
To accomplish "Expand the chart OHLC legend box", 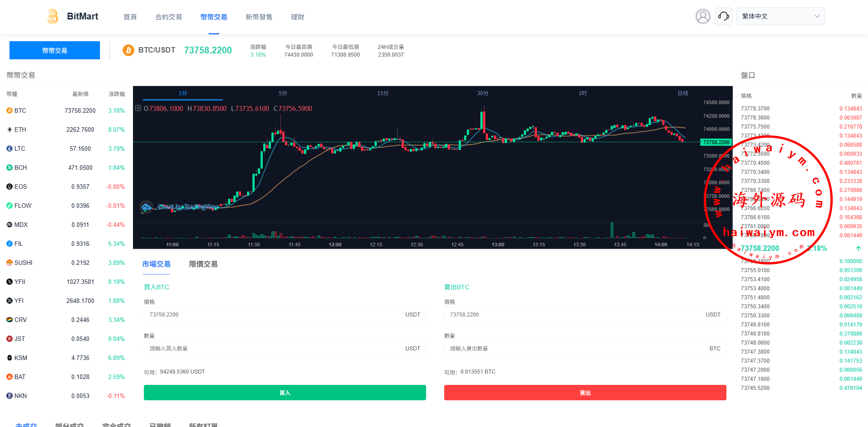I will (x=138, y=108).
